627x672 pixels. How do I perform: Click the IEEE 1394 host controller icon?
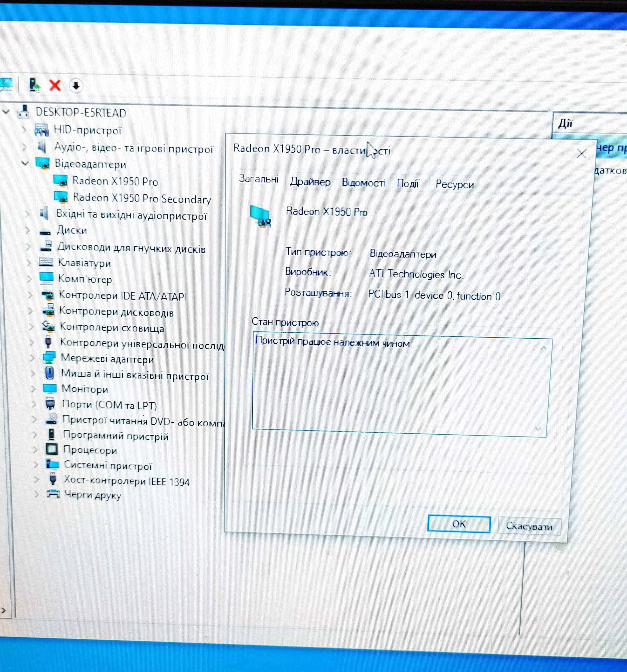coord(52,479)
